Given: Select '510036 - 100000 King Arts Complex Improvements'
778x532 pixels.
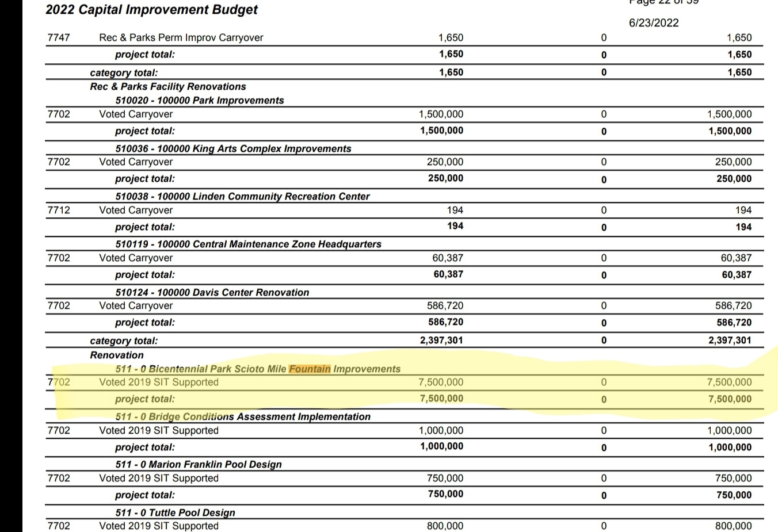Looking at the screenshot, I should tap(233, 149).
